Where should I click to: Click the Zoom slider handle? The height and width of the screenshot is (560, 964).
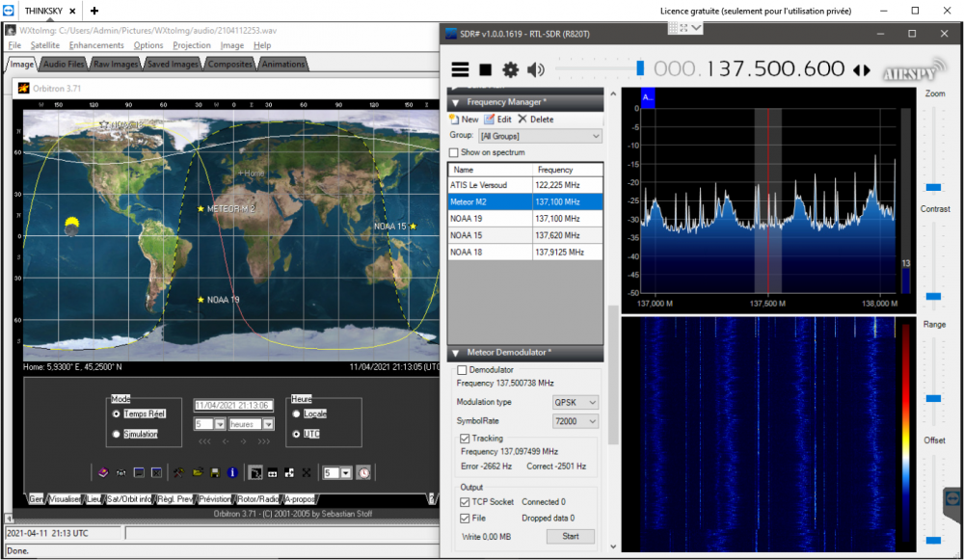pyautogui.click(x=933, y=188)
